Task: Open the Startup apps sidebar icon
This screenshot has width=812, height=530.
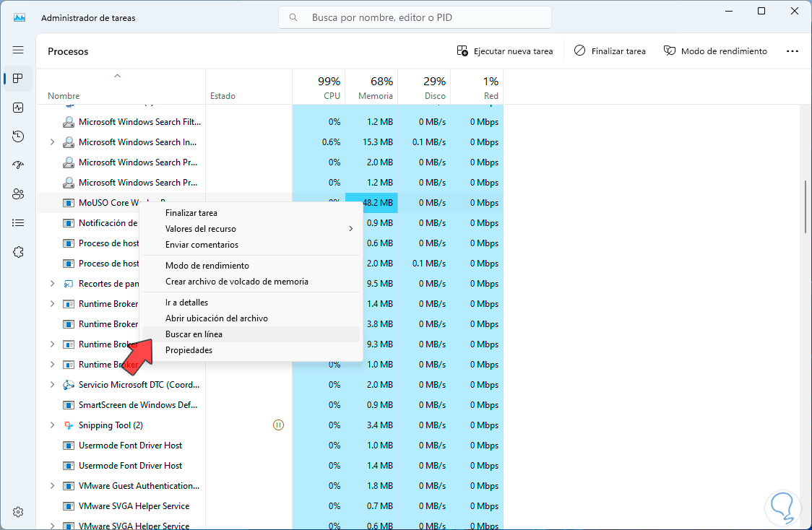Action: pos(18,165)
